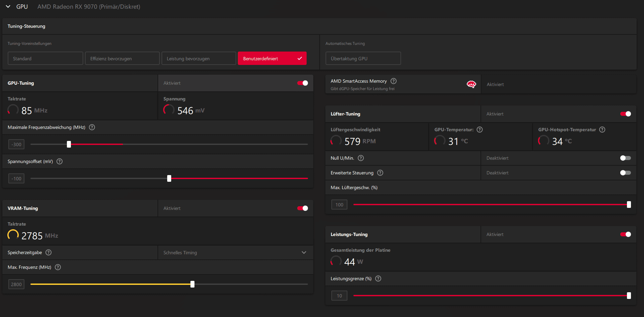The image size is (644, 317).
Task: Click the 44 W board power reading
Action: (x=354, y=262)
